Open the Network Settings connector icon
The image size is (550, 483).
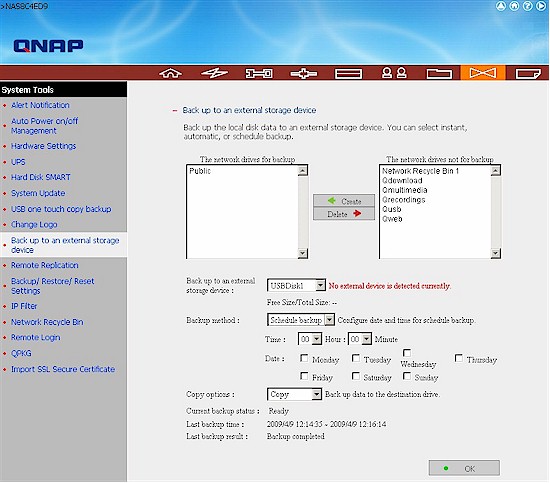click(304, 73)
